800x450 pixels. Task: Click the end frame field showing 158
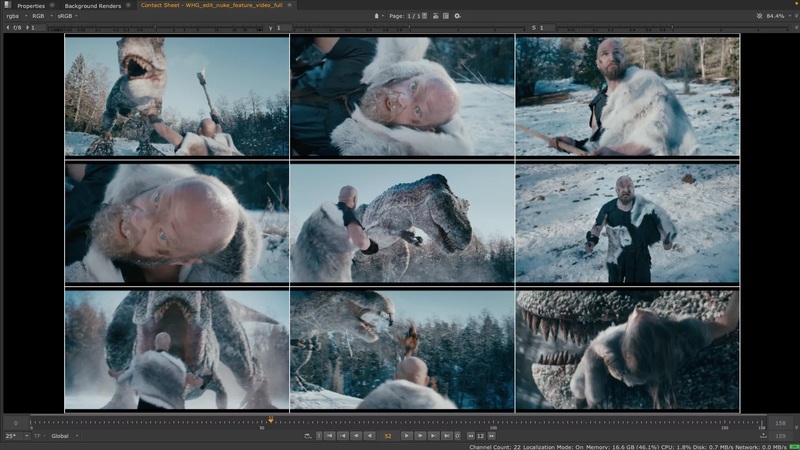point(780,423)
